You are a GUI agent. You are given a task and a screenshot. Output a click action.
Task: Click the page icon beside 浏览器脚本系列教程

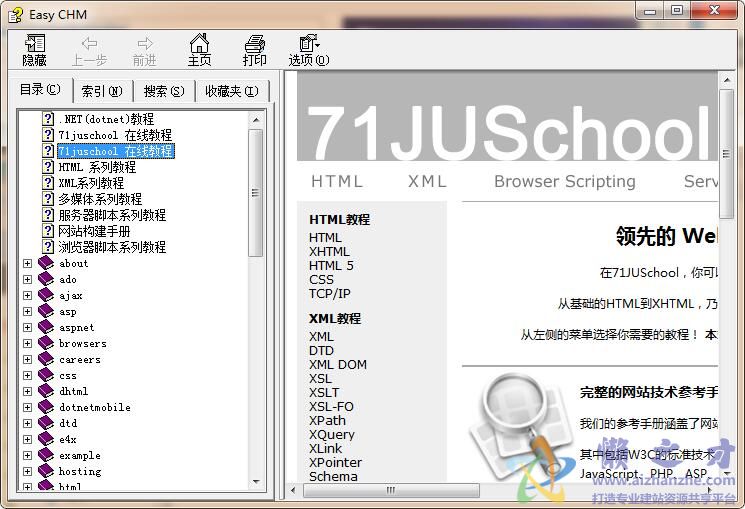coord(48,247)
